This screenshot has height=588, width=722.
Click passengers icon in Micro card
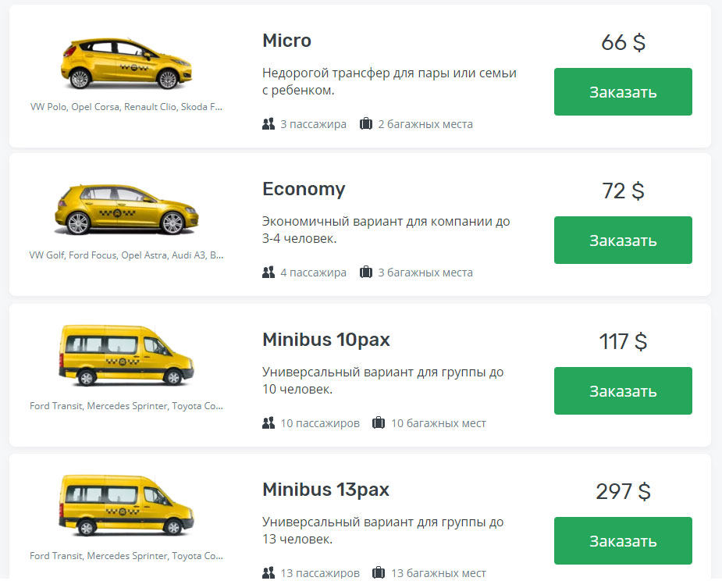269,124
